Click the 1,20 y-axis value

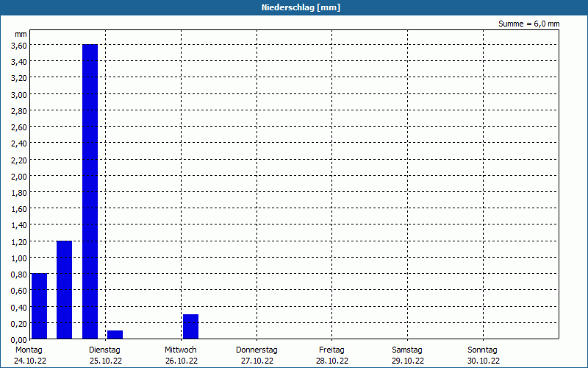pos(19,242)
